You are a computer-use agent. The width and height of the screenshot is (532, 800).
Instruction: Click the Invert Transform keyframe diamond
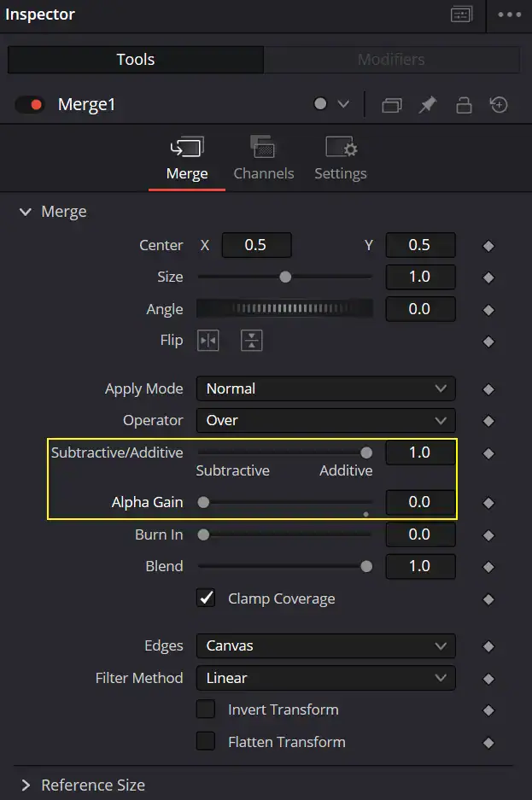point(488,710)
